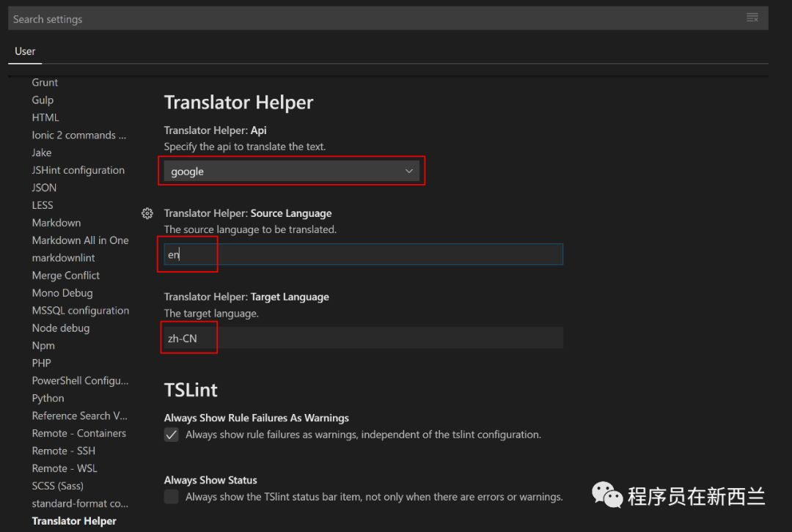792x532 pixels.
Task: Open the Api dropdown showing google
Action: pos(292,170)
